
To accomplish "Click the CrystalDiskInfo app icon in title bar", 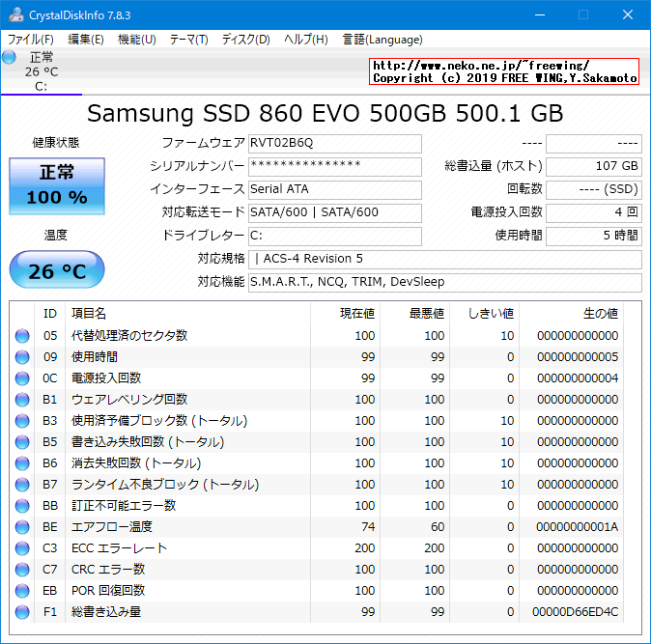I will (x=15, y=14).
